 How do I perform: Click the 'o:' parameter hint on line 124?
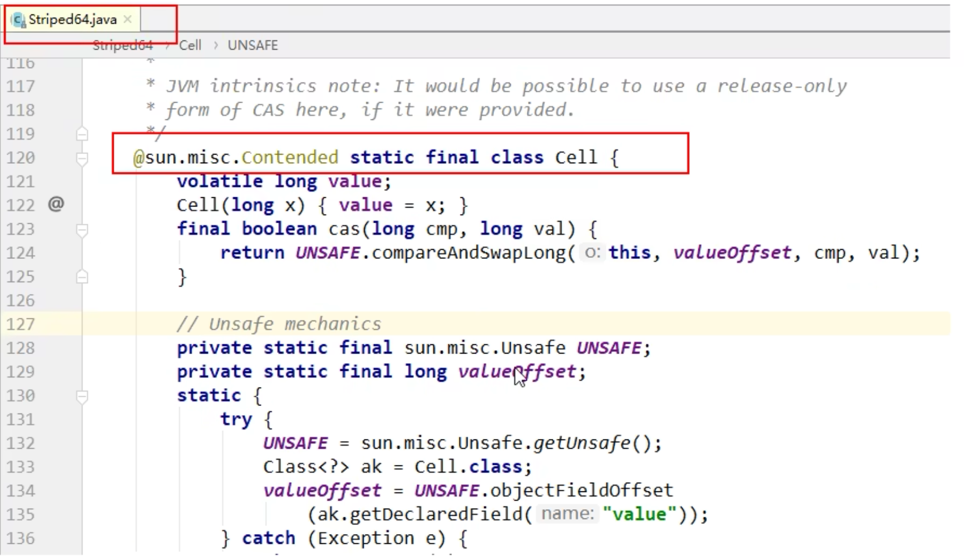[x=592, y=253]
